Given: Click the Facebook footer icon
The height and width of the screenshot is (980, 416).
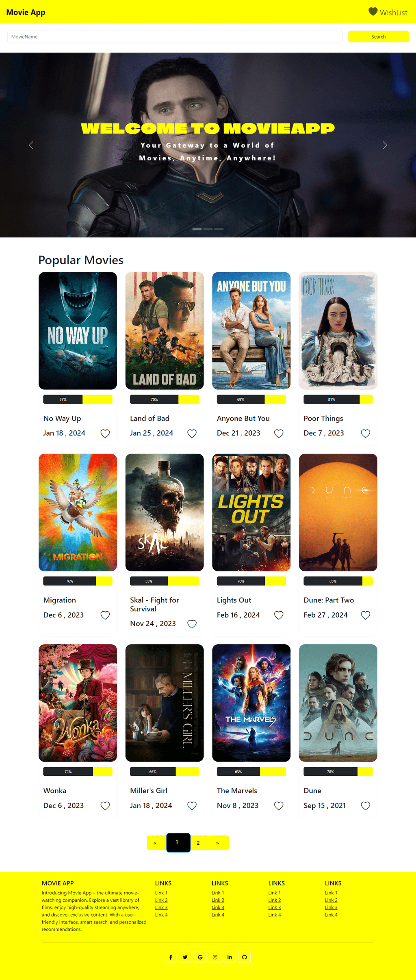Looking at the screenshot, I should pos(171,957).
